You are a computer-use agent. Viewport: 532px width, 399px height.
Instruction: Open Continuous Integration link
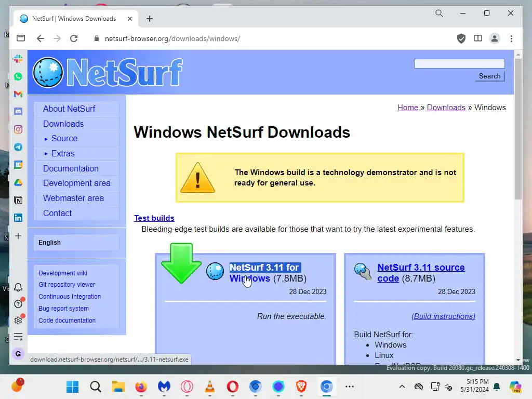tap(70, 296)
